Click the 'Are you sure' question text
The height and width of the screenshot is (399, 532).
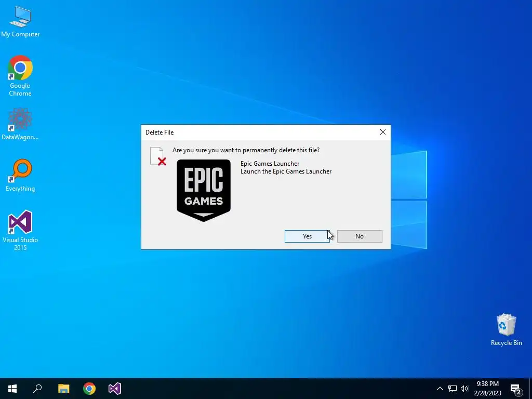pos(246,150)
